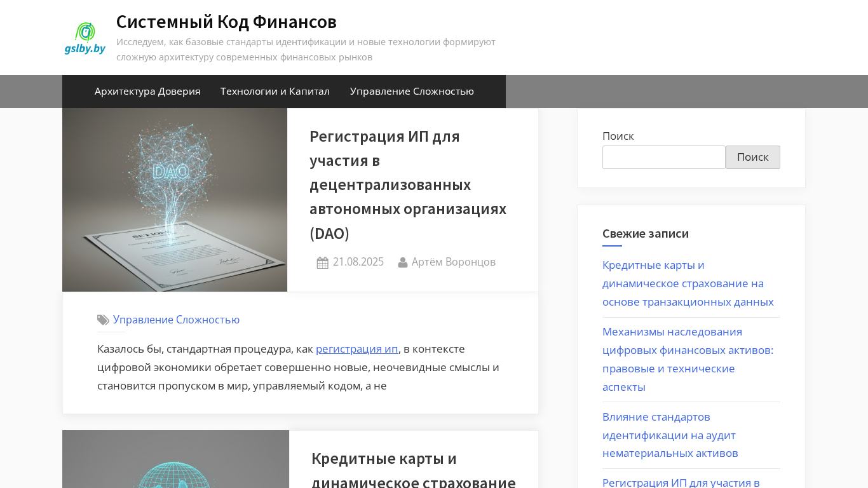Open the Управление Сложностью navigation menu item

pos(412,91)
